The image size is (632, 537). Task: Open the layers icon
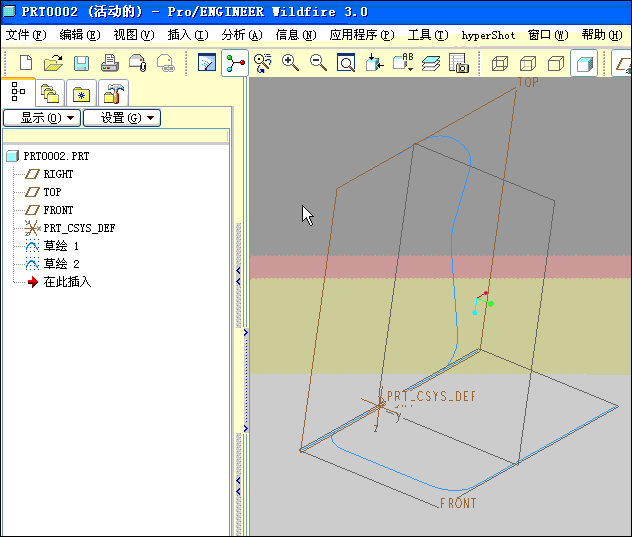coord(431,63)
